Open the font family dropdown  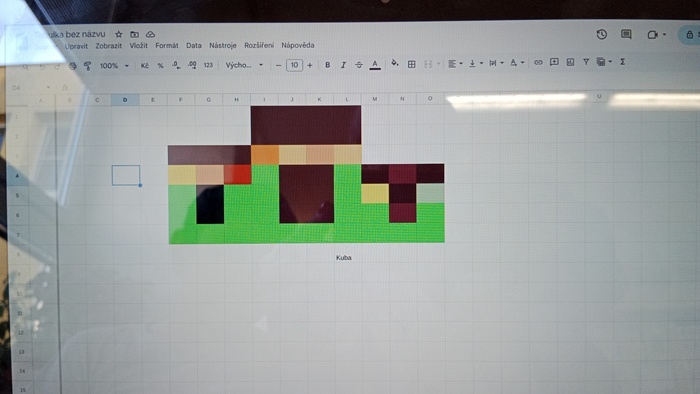[244, 65]
